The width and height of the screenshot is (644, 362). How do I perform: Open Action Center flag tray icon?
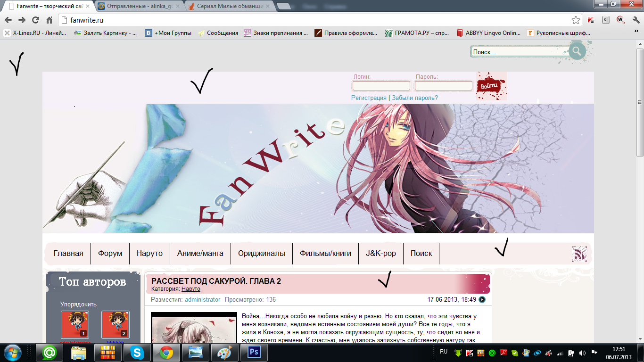[x=594, y=353]
